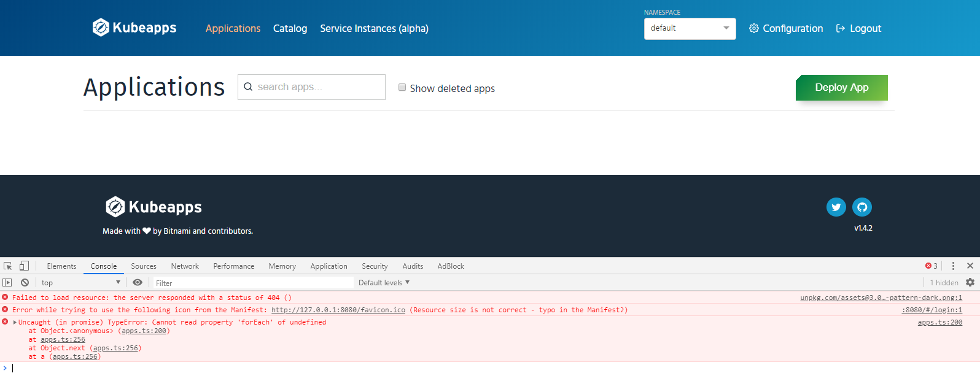Switch to the Console tab

coord(103,266)
